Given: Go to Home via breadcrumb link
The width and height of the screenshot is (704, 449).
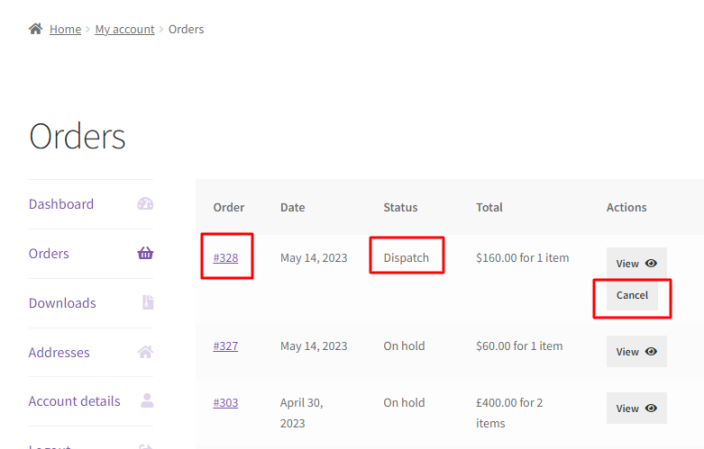Looking at the screenshot, I should pyautogui.click(x=65, y=29).
